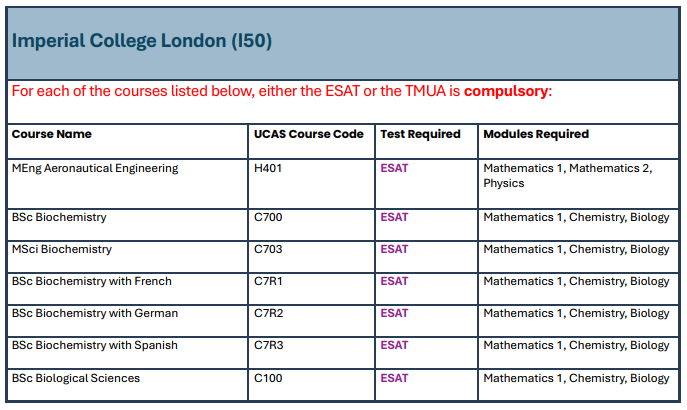Click the C703 course code
The width and height of the screenshot is (687, 410).
pos(269,249)
